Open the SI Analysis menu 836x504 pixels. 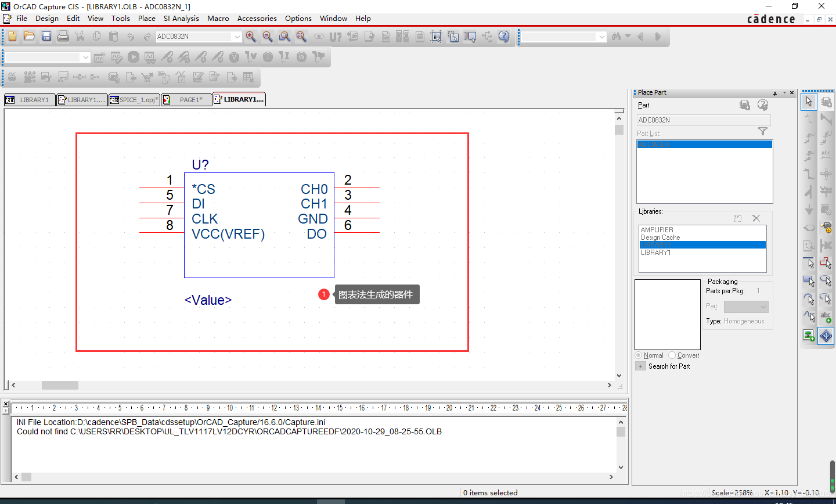(x=181, y=19)
